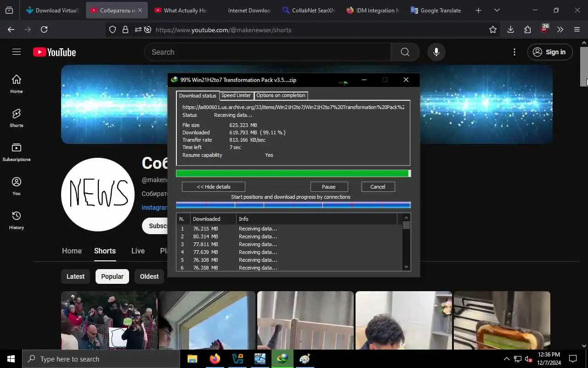The image size is (588, 368).
Task: Reload the page with the refresh icon
Action: pyautogui.click(x=44, y=29)
